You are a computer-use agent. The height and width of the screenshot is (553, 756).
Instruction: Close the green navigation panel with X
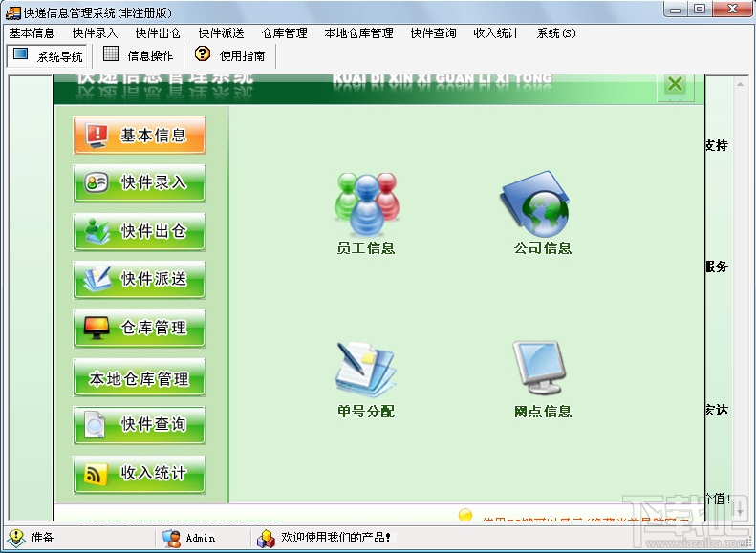pyautogui.click(x=676, y=84)
